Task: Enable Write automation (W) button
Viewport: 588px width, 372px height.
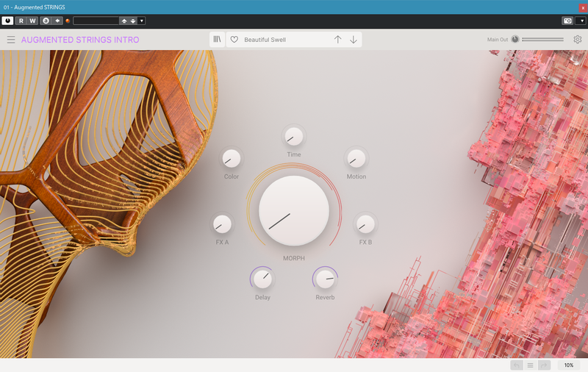Action: tap(32, 21)
